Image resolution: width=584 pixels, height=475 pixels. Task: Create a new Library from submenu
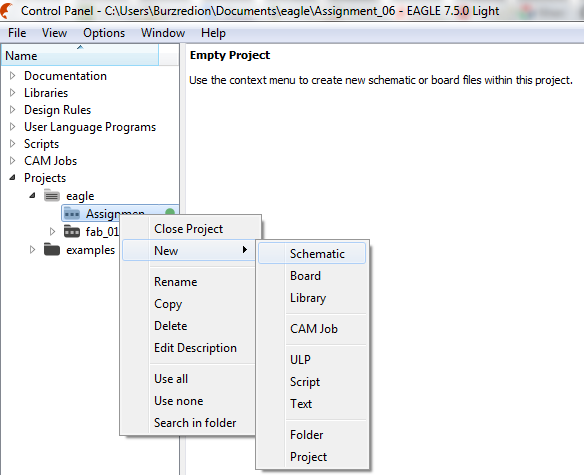[312, 297]
